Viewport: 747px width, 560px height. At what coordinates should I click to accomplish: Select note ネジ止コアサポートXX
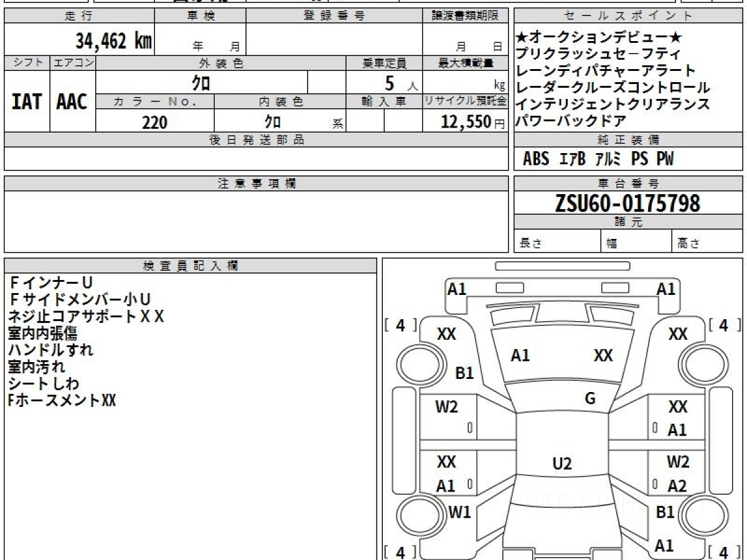click(87, 317)
